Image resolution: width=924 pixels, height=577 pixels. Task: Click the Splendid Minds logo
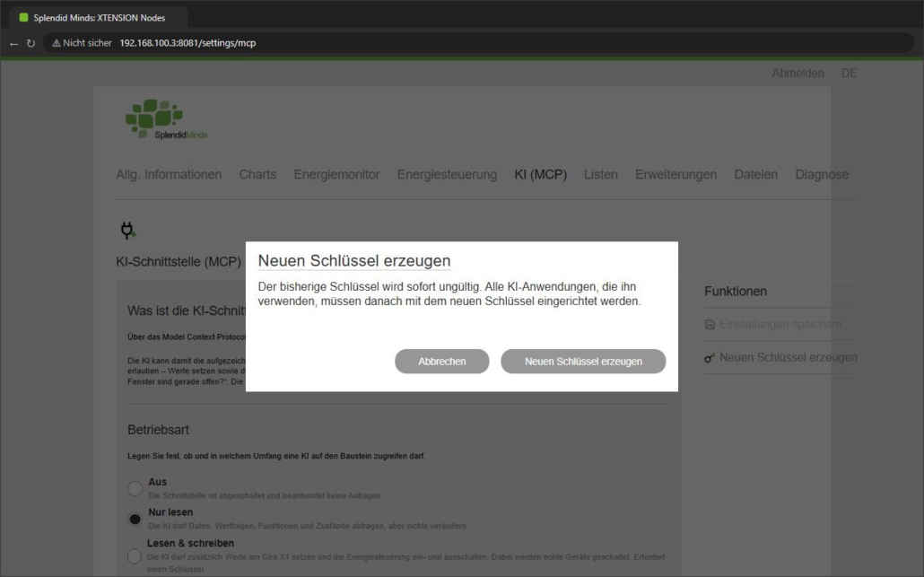[x=166, y=119]
